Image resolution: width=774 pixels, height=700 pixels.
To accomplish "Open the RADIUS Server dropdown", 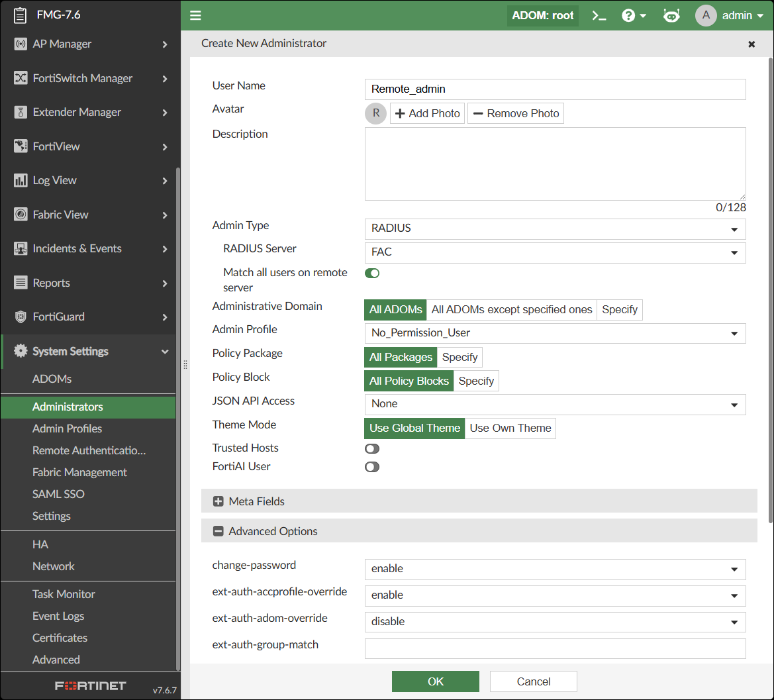I will pos(555,253).
